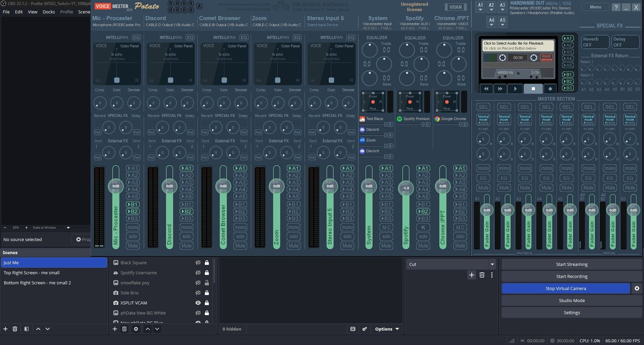644x345 pixels.
Task: Open advanced audio properties in mixer toolbar
Action: click(x=365, y=329)
